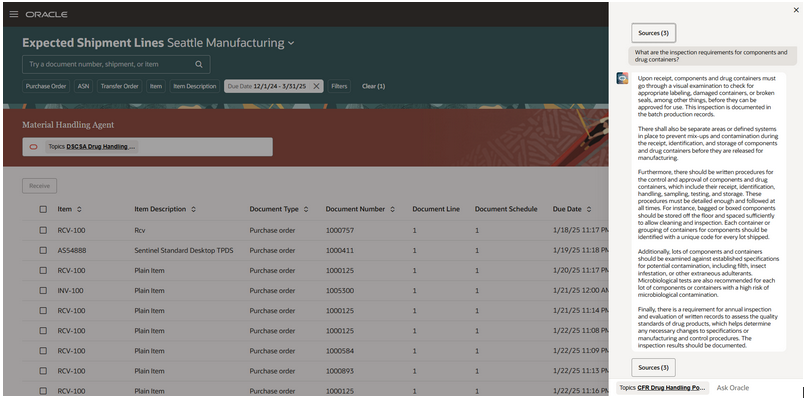The width and height of the screenshot is (808, 405).
Task: Click document number 1005300
Action: [x=340, y=291]
